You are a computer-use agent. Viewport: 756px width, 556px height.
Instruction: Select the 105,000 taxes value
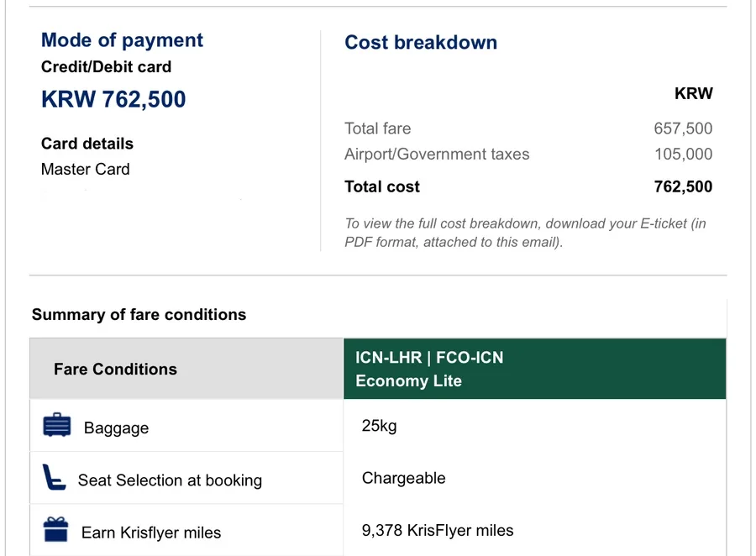[683, 154]
